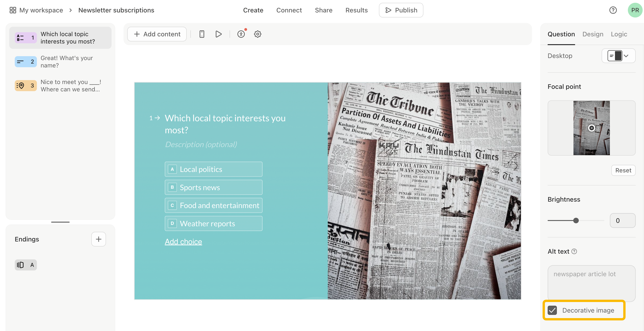The width and height of the screenshot is (644, 331).
Task: Click the Add choice link
Action: (x=183, y=242)
